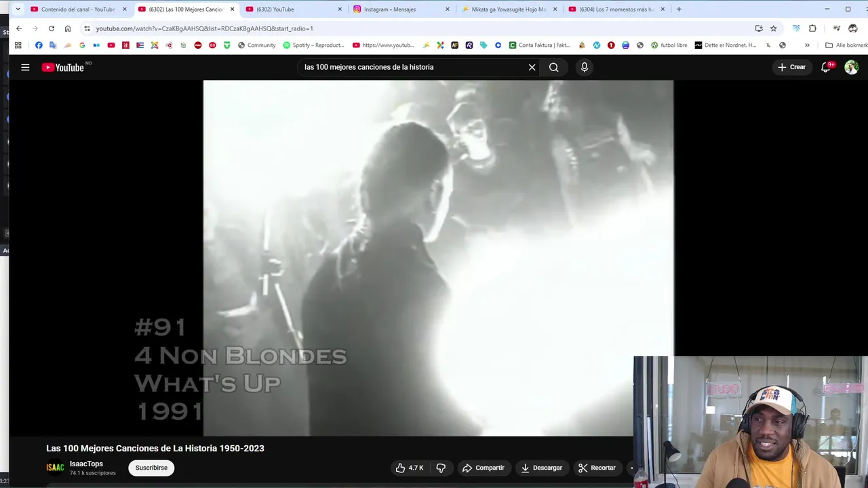Go back to previous page
This screenshot has height=488, width=868.
19,28
